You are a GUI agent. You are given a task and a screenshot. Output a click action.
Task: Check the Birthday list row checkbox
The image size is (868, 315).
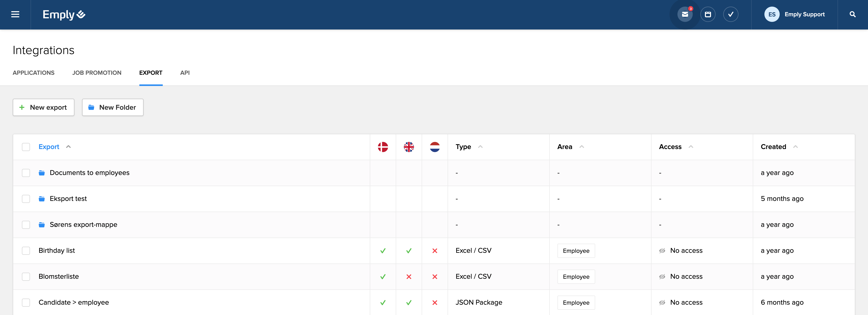pyautogui.click(x=26, y=251)
